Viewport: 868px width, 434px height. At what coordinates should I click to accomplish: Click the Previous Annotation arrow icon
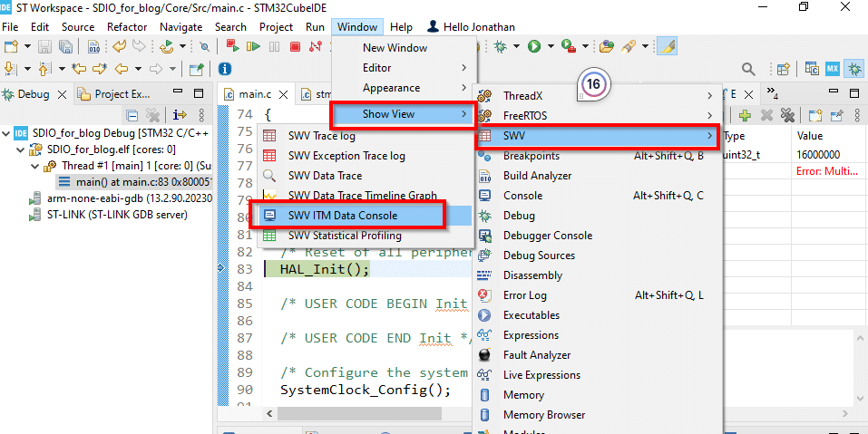pyautogui.click(x=44, y=69)
